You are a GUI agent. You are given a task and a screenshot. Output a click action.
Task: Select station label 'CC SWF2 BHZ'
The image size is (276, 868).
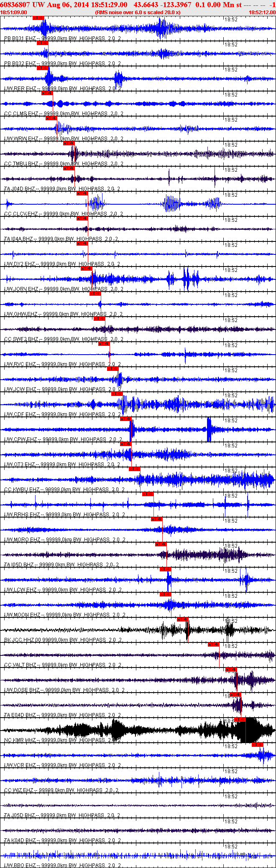pyautogui.click(x=21, y=339)
